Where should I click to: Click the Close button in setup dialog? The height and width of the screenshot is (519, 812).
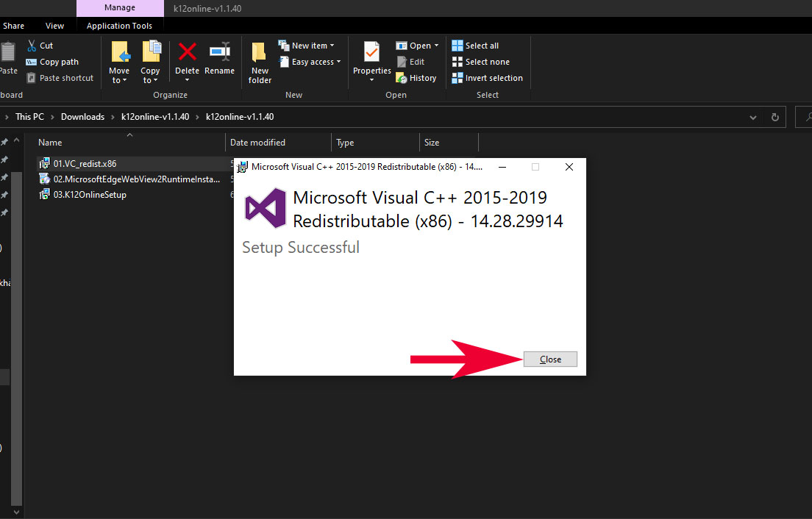tap(550, 359)
